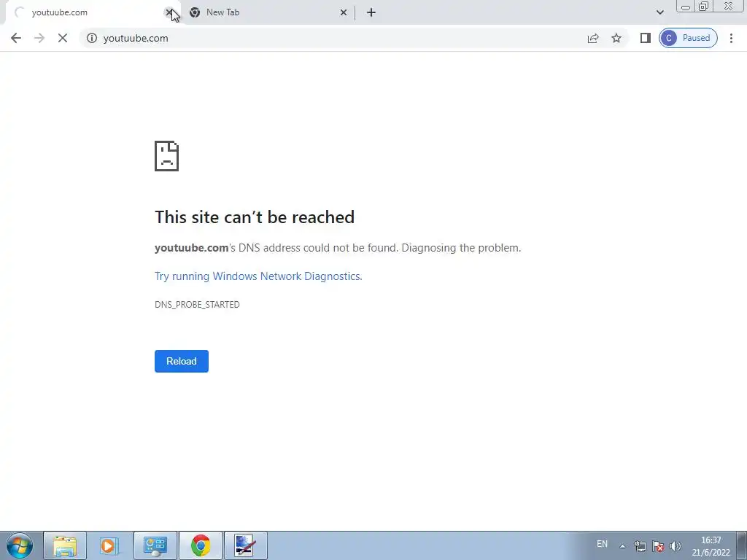
Task: Click the network status tray icon
Action: coord(640,546)
